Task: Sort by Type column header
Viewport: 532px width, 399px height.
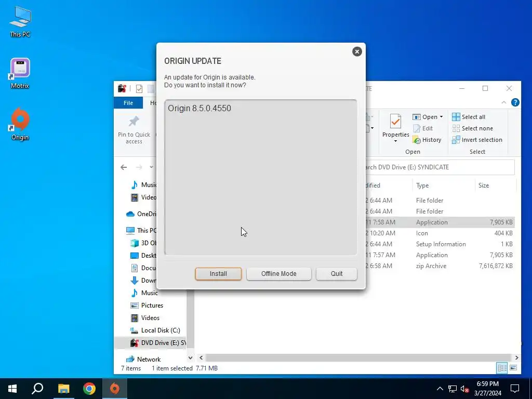Action: coord(444,185)
